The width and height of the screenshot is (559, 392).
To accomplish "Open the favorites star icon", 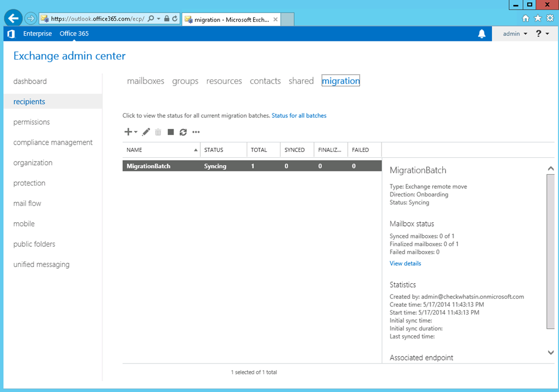I will tap(538, 18).
